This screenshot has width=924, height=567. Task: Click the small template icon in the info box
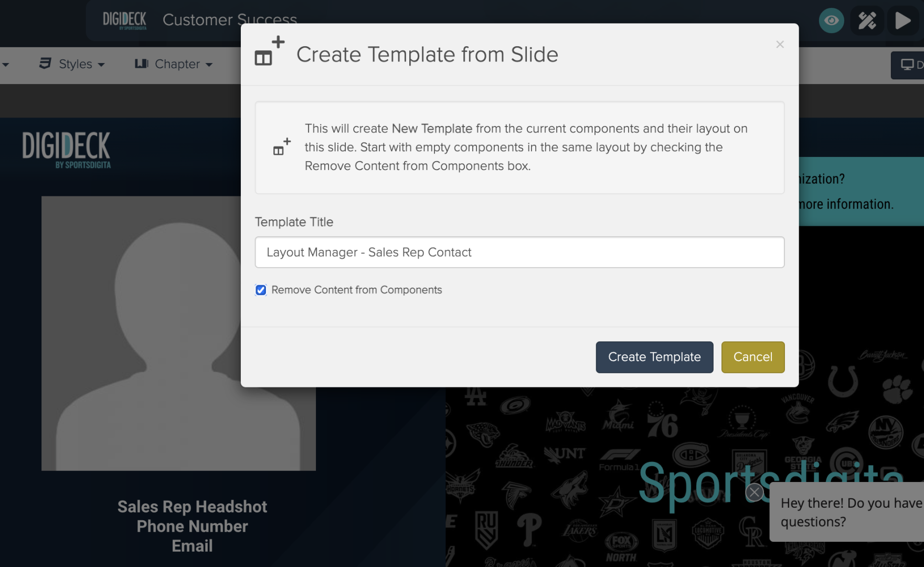[282, 147]
